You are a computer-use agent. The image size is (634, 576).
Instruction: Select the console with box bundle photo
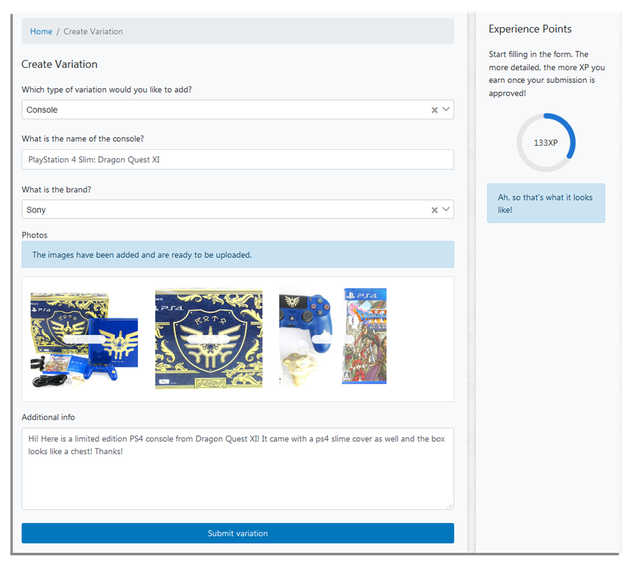[x=84, y=340]
